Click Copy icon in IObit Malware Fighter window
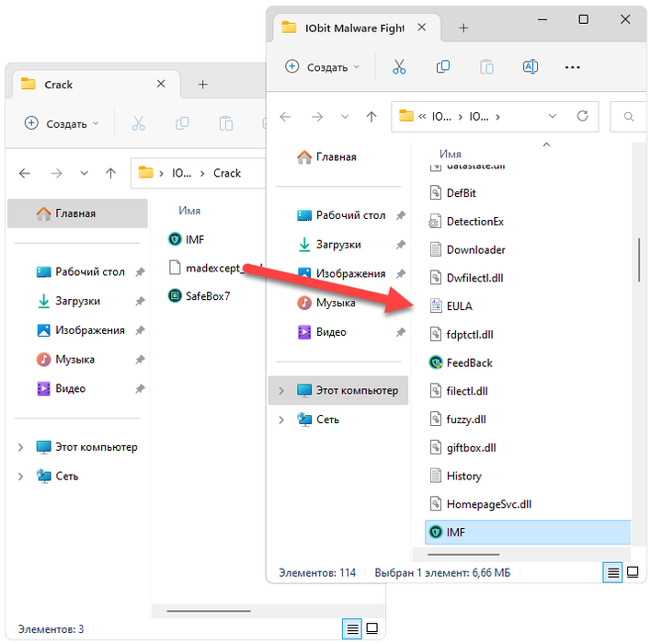The width and height of the screenshot is (651, 644). coord(443,67)
